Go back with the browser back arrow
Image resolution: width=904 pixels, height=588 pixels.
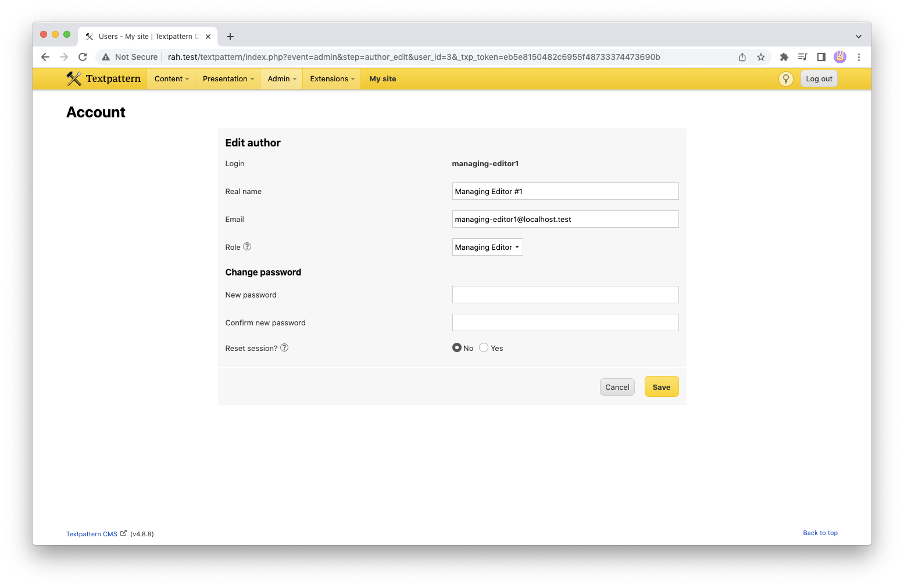coord(45,57)
